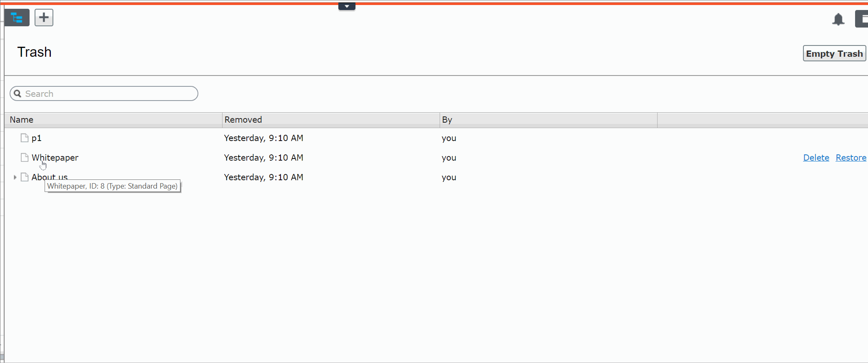Click the page icon beside About us
868x363 pixels.
[25, 177]
